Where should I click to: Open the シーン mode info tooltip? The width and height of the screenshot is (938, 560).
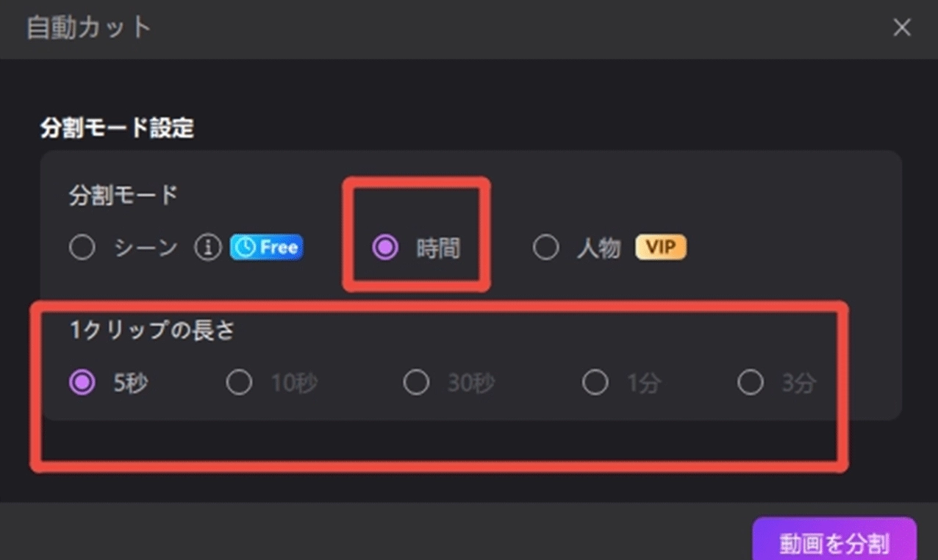(x=208, y=248)
